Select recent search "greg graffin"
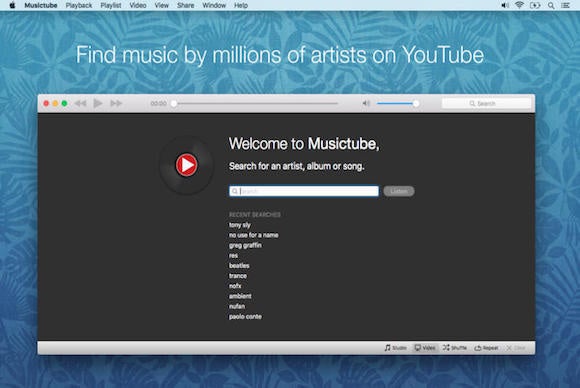The image size is (580, 388). (x=245, y=245)
